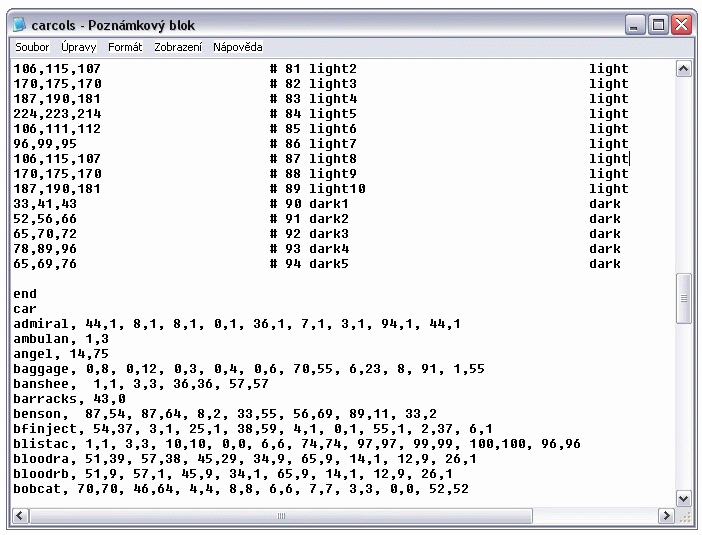This screenshot has height=535, width=702.
Task: Close the carcols Notepad window
Action: tap(681, 25)
